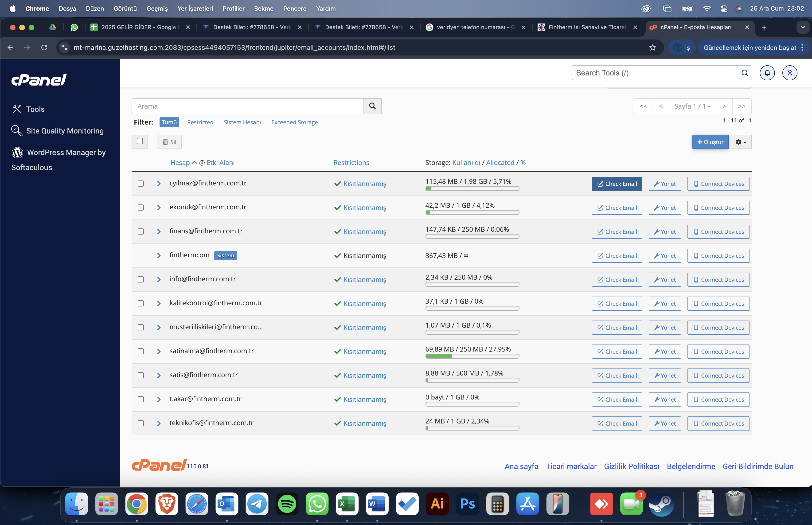Select the ekonuk@fintherm.com.tr checkbox
Image resolution: width=812 pixels, height=525 pixels.
[x=141, y=208]
